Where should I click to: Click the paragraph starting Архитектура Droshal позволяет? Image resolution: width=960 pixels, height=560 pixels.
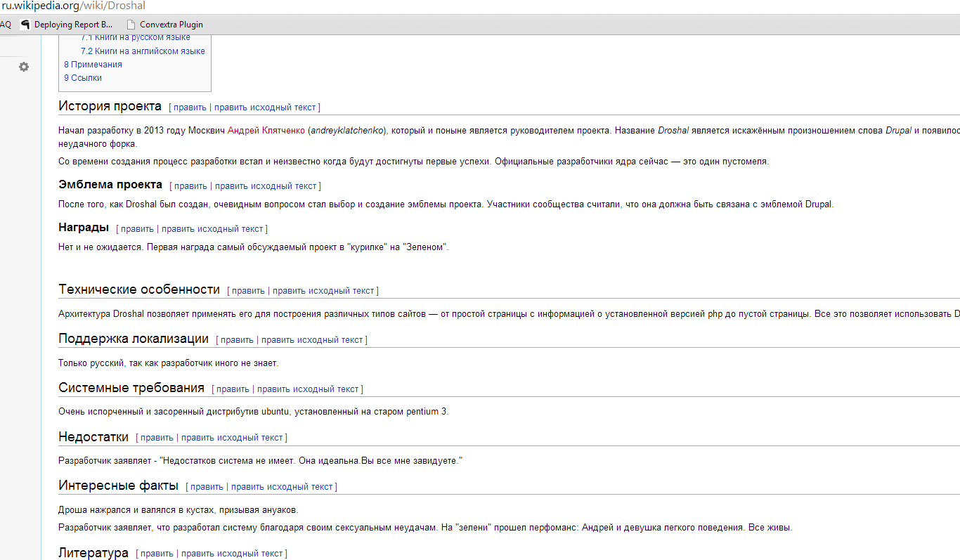[x=509, y=314]
